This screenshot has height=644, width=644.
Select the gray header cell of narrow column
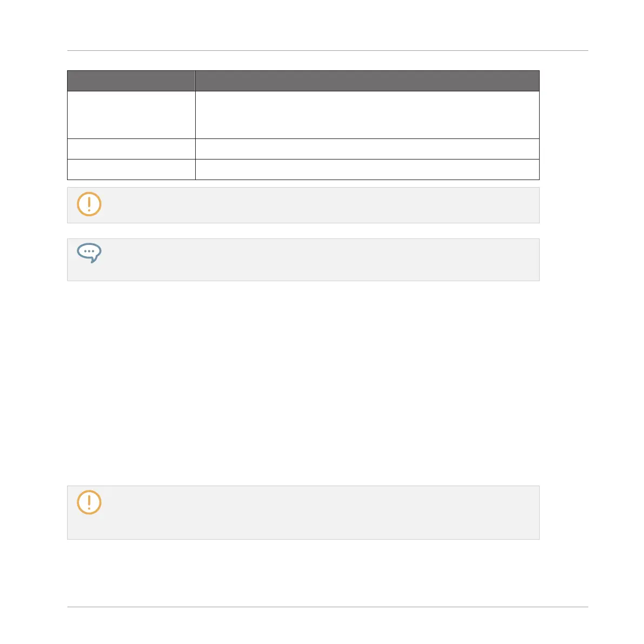point(131,81)
